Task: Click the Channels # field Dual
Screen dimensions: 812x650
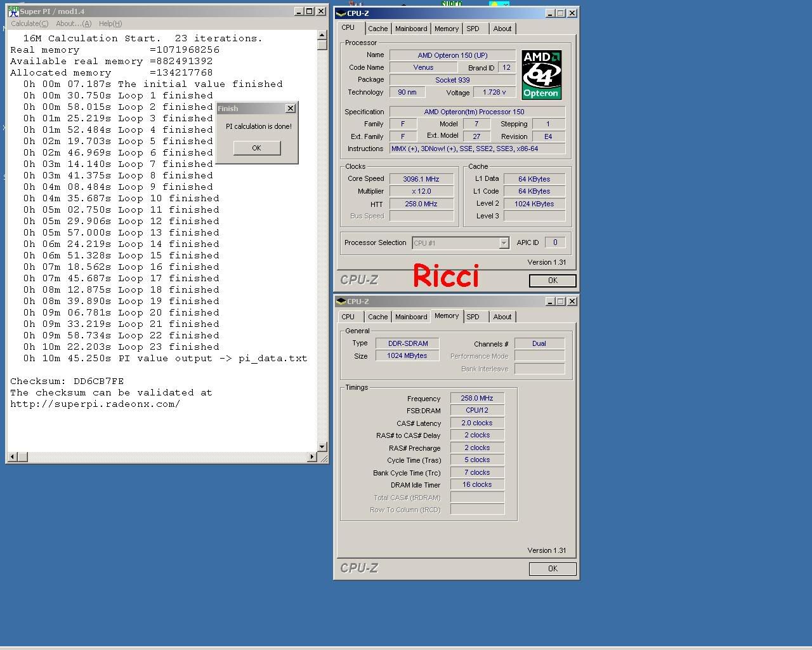Action: click(539, 343)
